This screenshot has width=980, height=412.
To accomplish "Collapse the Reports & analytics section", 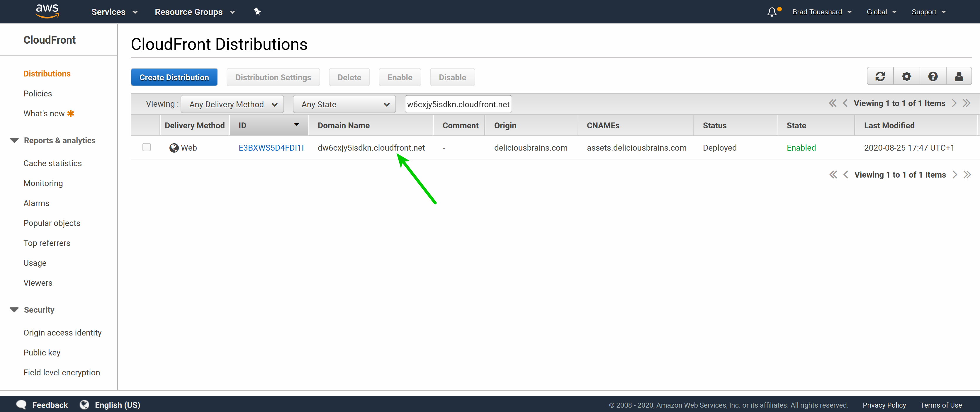I will coord(14,140).
